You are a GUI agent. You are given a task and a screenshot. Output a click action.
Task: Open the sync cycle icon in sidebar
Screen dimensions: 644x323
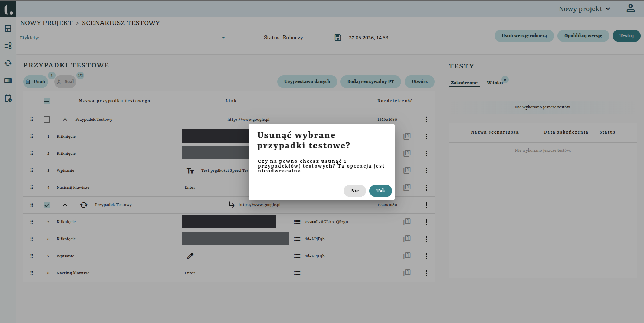(x=8, y=63)
